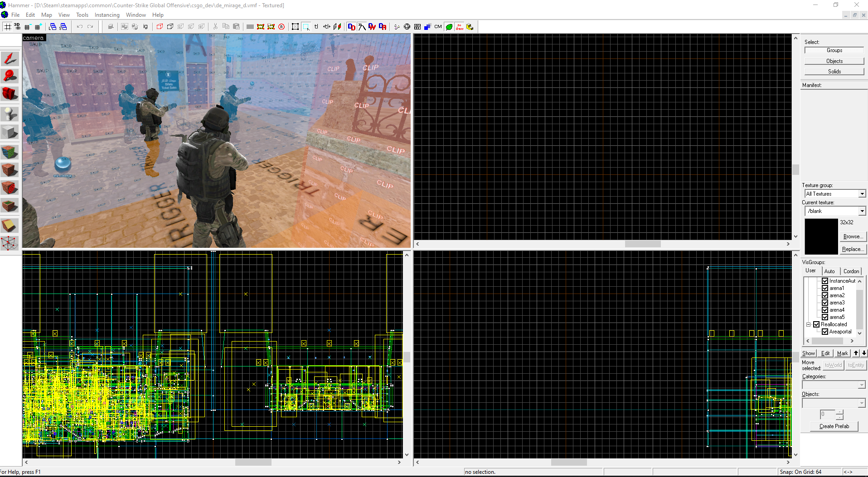Uncheck the Reallocated visgroup checkbox
868x477 pixels.
click(x=816, y=324)
